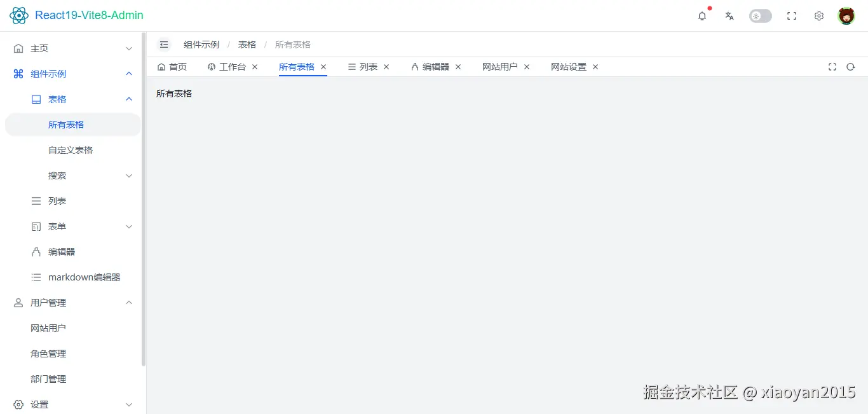
Task: Open the notification bell
Action: coord(702,16)
